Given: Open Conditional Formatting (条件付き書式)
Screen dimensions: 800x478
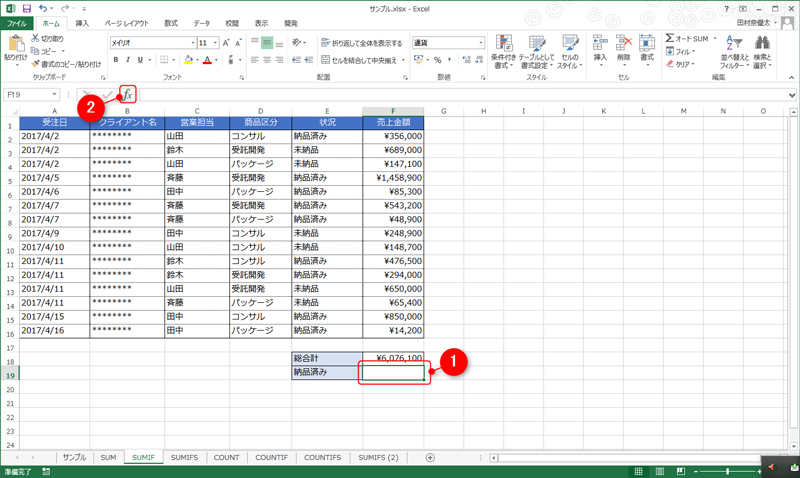Looking at the screenshot, I should 504,52.
